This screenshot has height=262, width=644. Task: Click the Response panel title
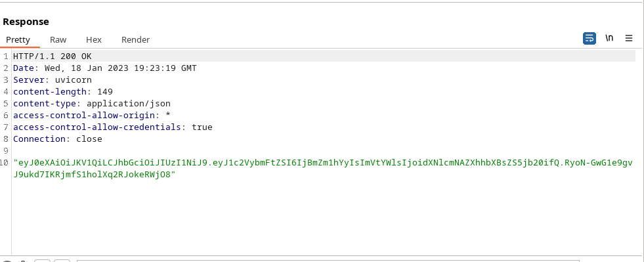click(x=26, y=22)
